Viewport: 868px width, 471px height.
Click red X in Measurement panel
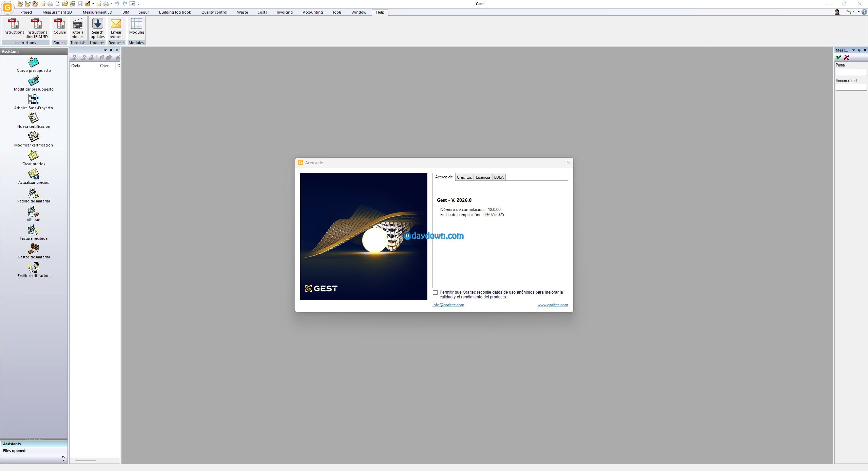click(847, 58)
